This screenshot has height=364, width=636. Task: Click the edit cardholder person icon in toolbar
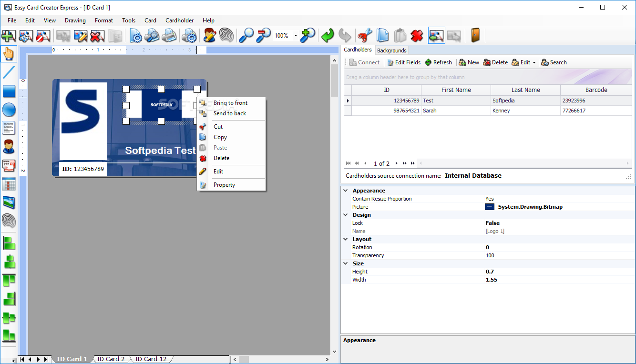(209, 36)
